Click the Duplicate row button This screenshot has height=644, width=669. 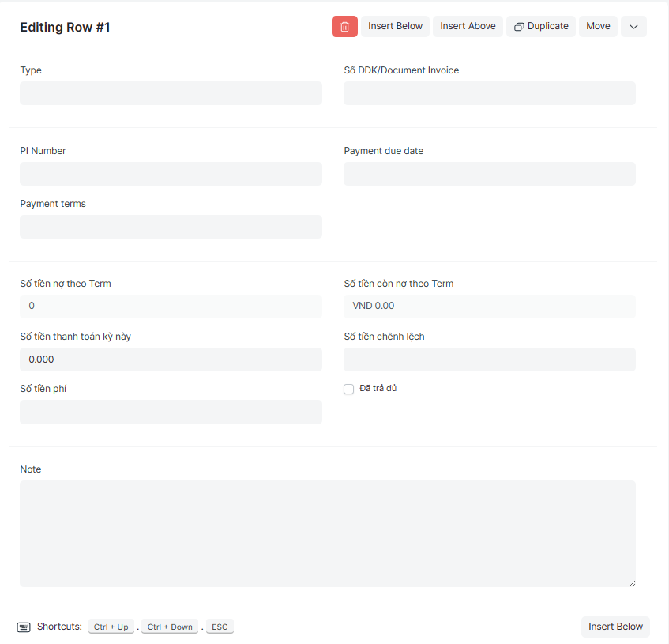541,27
